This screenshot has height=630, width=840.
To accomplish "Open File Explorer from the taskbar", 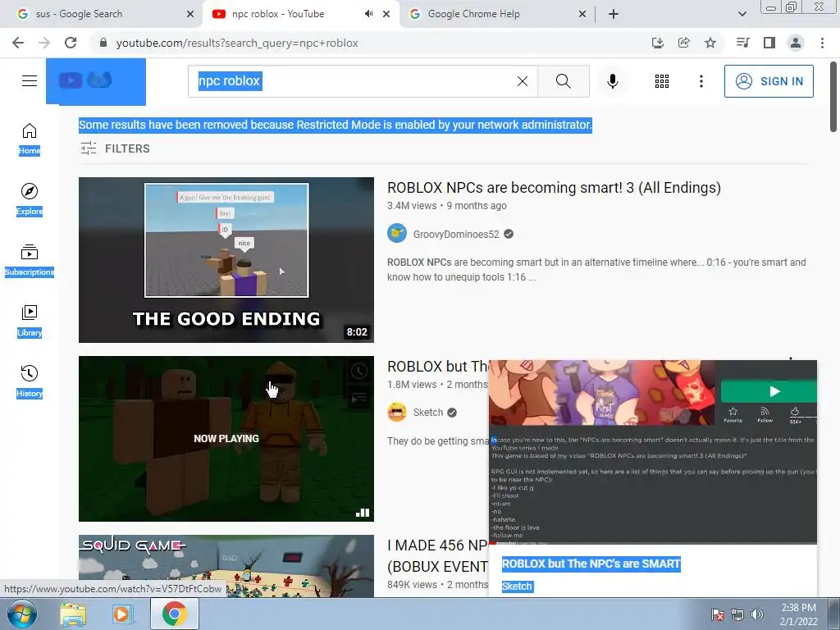I will click(x=73, y=614).
